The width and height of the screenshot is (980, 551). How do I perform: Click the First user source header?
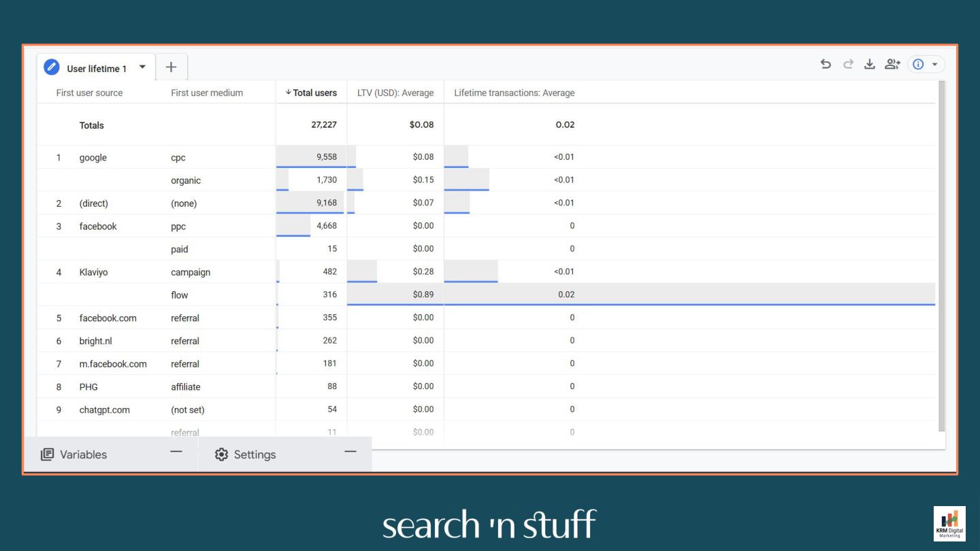(x=89, y=93)
